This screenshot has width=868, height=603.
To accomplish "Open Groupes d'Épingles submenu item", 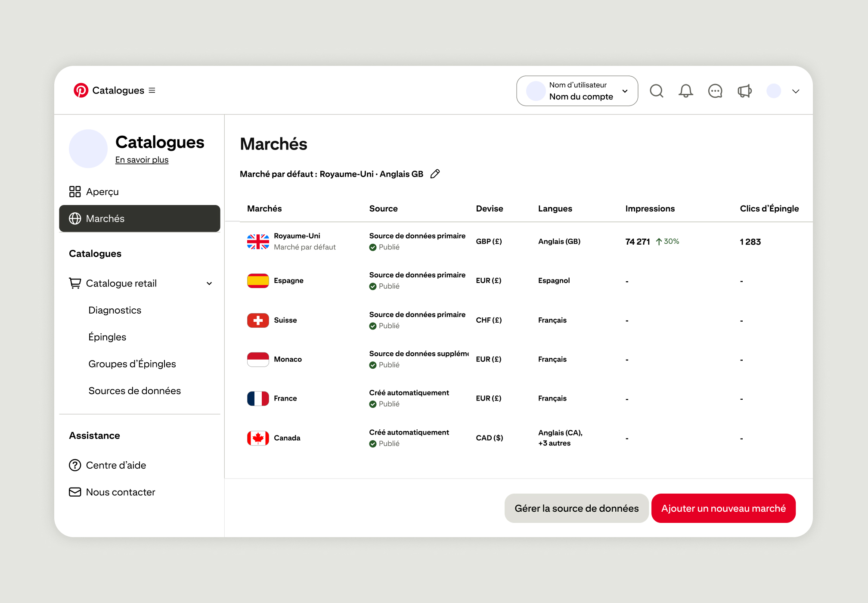I will (132, 364).
